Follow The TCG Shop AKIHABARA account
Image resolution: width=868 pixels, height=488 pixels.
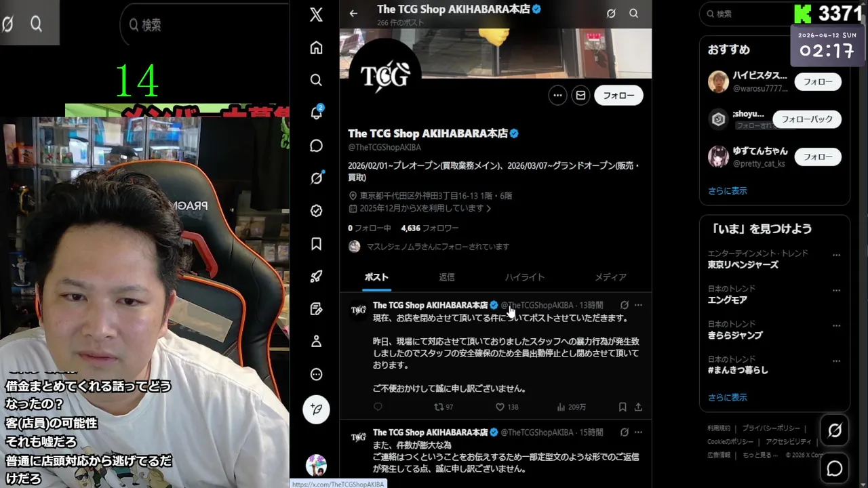coord(618,96)
